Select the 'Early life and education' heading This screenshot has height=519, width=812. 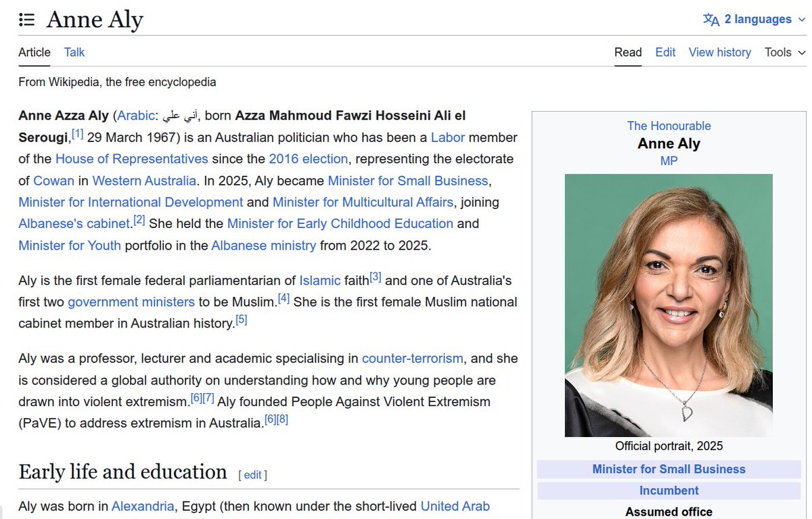tap(122, 472)
